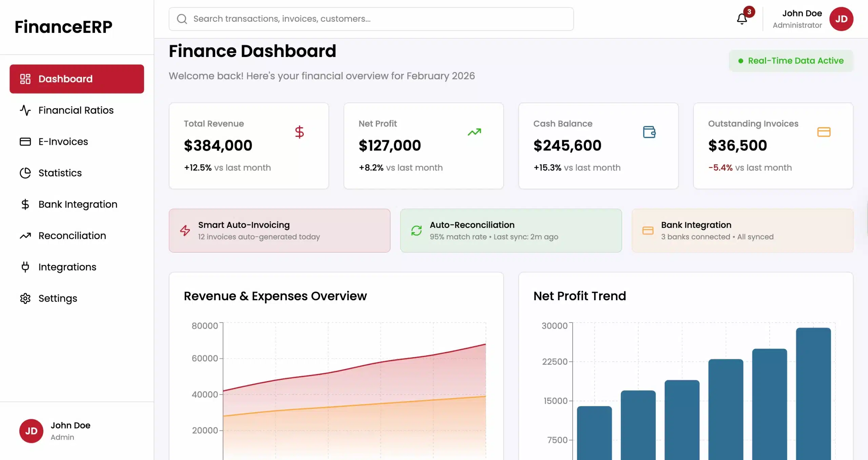
Task: Click the Auto-Reconciliation refresh icon
Action: click(x=416, y=231)
